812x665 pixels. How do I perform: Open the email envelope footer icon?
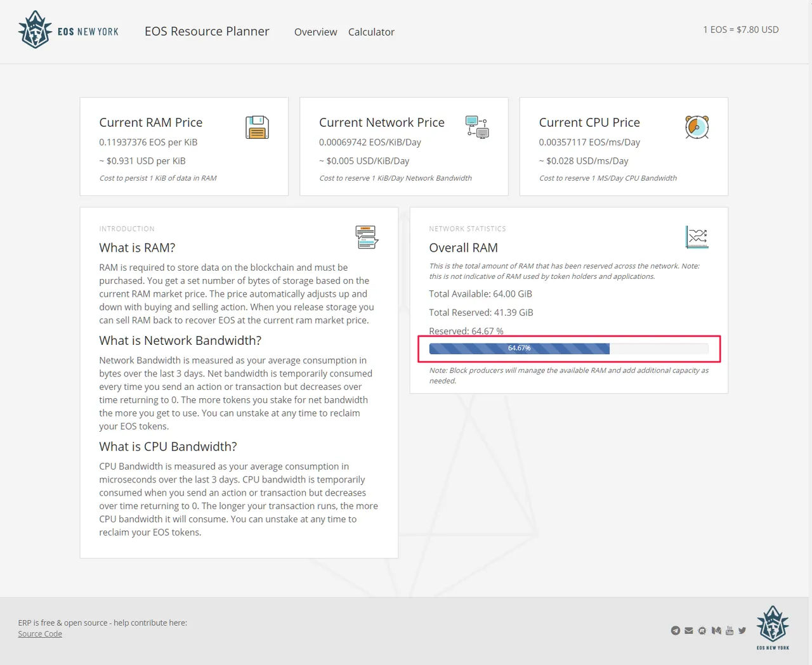tap(689, 631)
